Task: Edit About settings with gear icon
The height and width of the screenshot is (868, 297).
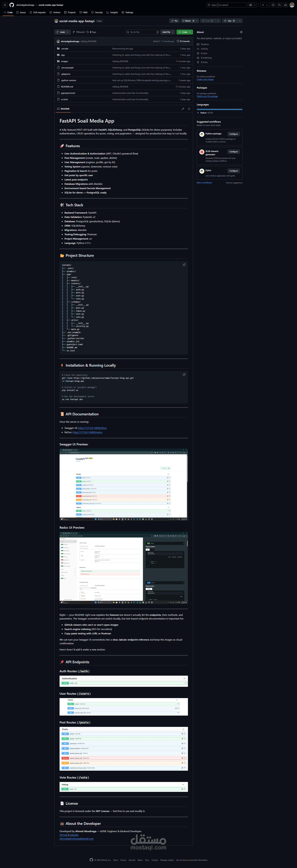Action: 241,32
